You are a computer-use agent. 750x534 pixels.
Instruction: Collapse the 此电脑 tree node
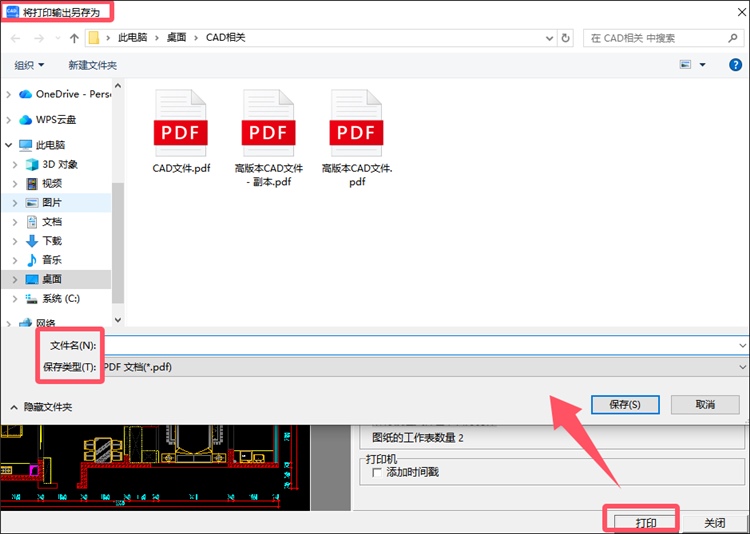[x=8, y=145]
